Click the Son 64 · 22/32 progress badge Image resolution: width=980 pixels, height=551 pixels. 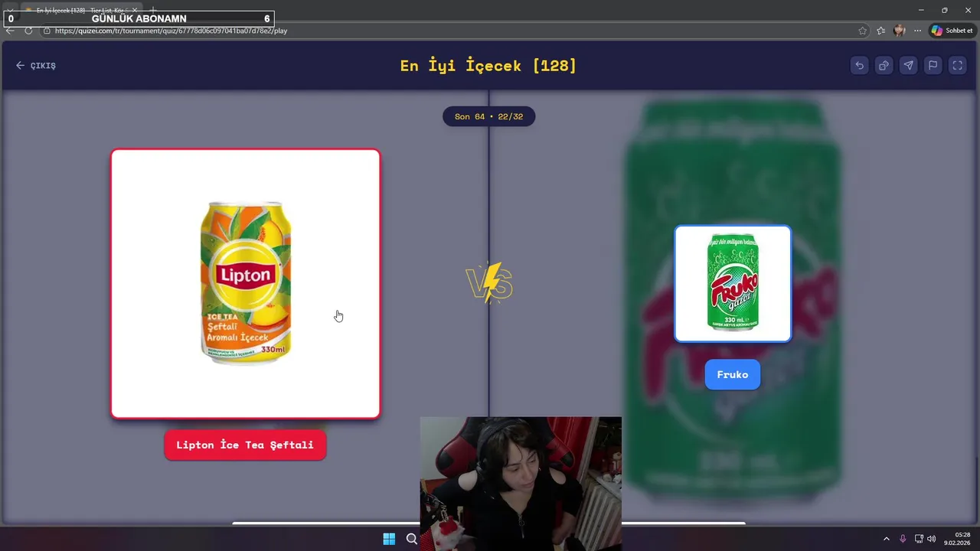pos(488,116)
